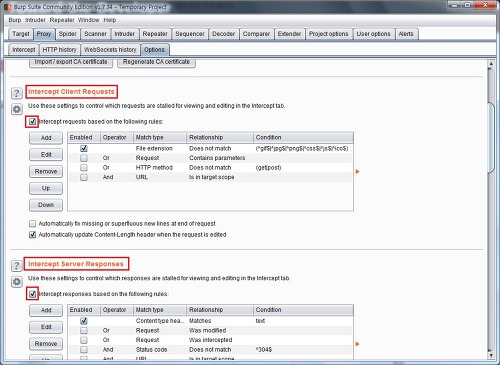Click Add button for client request rules
The height and width of the screenshot is (365, 500).
(46, 138)
